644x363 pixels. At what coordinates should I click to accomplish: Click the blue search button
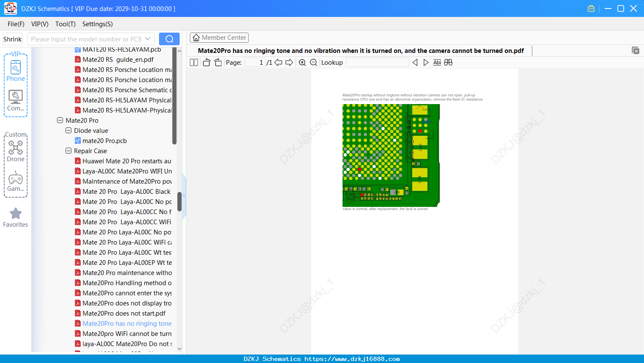point(169,39)
